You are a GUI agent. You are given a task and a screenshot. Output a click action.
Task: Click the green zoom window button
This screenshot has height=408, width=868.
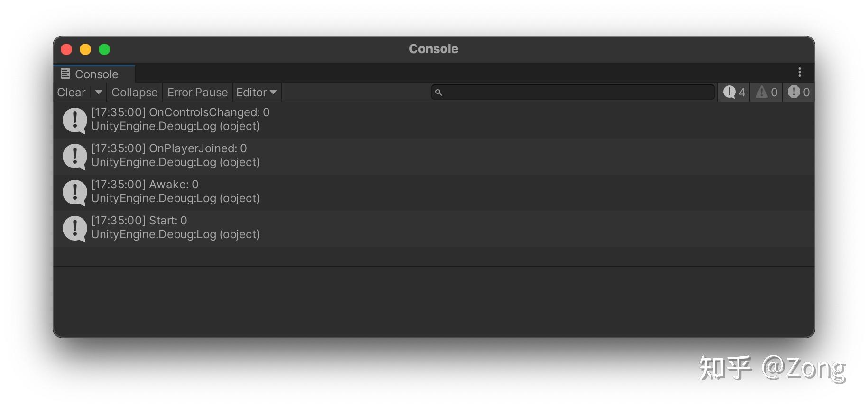pos(104,49)
